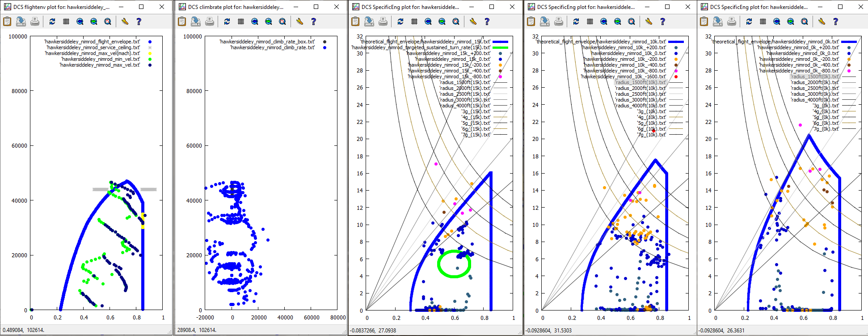Viewport: 868px width, 336px height.
Task: Replot the 10k SpecificEng window
Action: pos(576,21)
